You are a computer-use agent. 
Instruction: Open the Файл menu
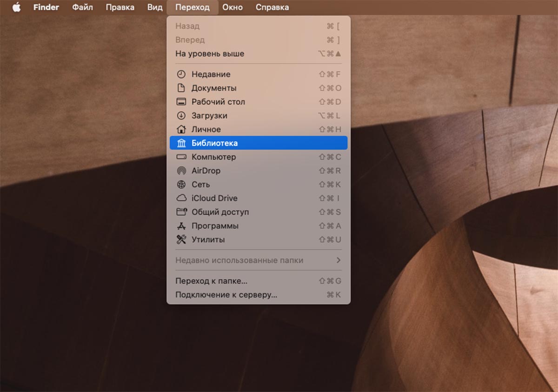point(82,7)
